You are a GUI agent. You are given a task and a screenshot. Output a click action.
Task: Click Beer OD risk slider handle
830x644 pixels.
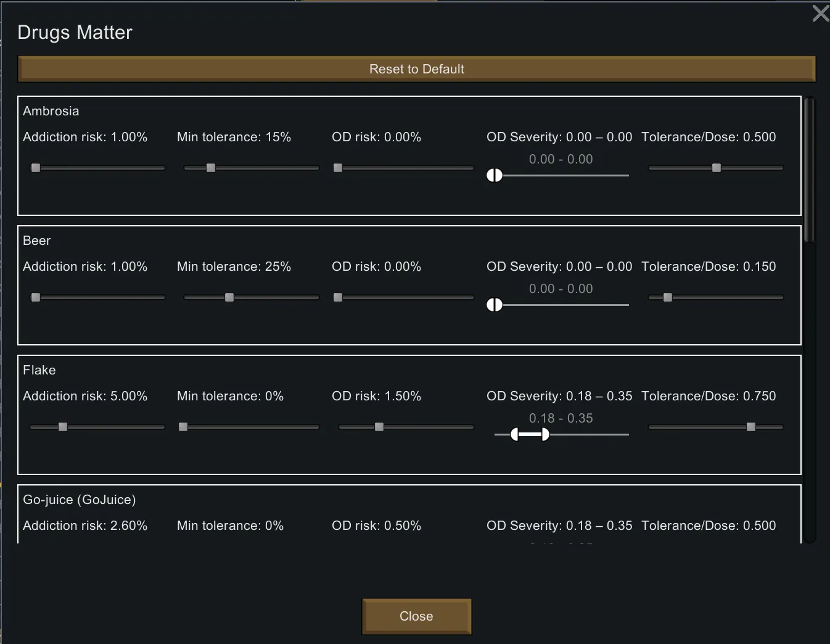(338, 297)
